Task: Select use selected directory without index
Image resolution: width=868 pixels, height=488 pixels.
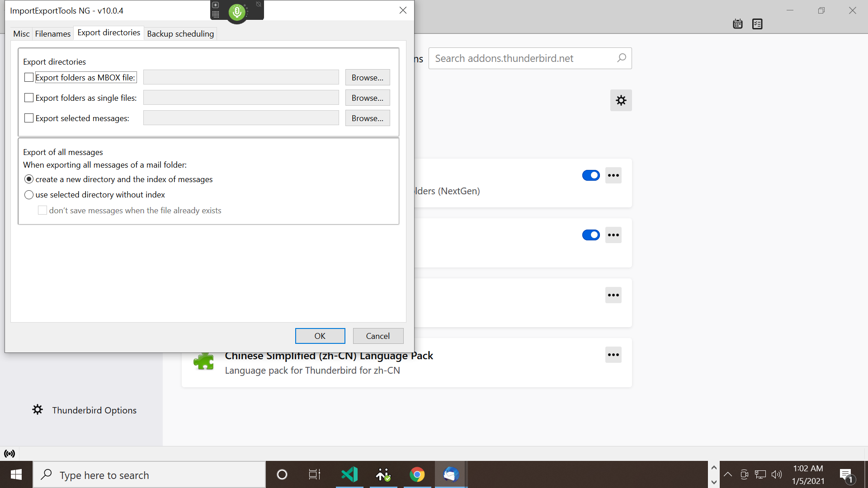Action: pyautogui.click(x=29, y=195)
